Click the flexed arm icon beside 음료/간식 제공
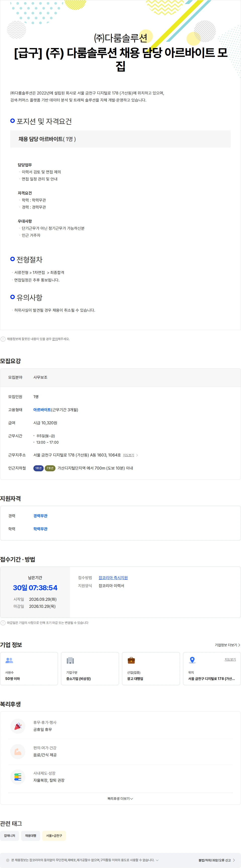This screenshot has height=868, width=241. pos(18,751)
